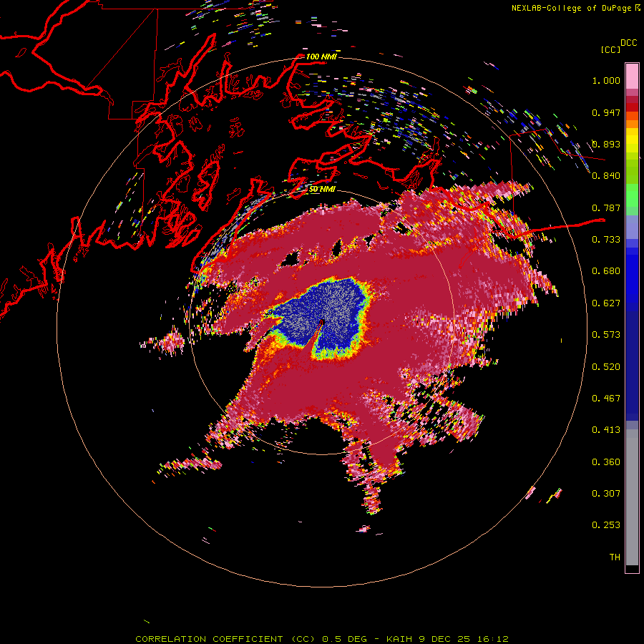Click the TH threshold legend label
The width and height of the screenshot is (644, 644).
pyautogui.click(x=615, y=557)
